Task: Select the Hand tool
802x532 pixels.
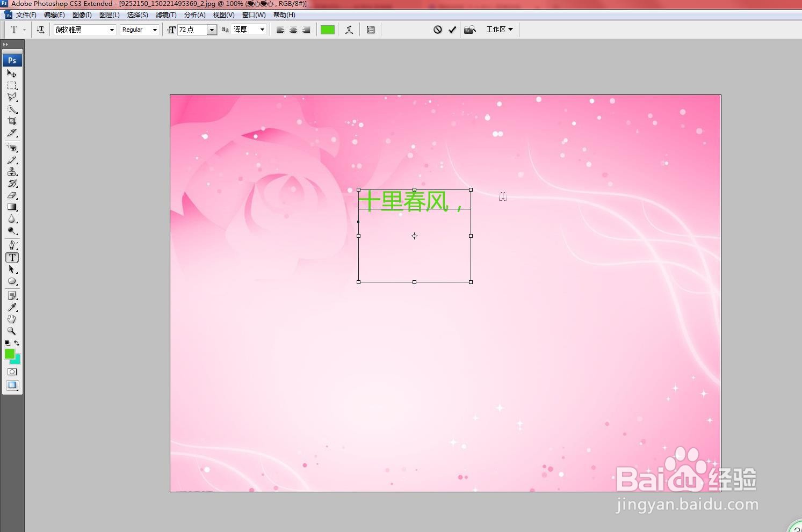Action: point(12,319)
